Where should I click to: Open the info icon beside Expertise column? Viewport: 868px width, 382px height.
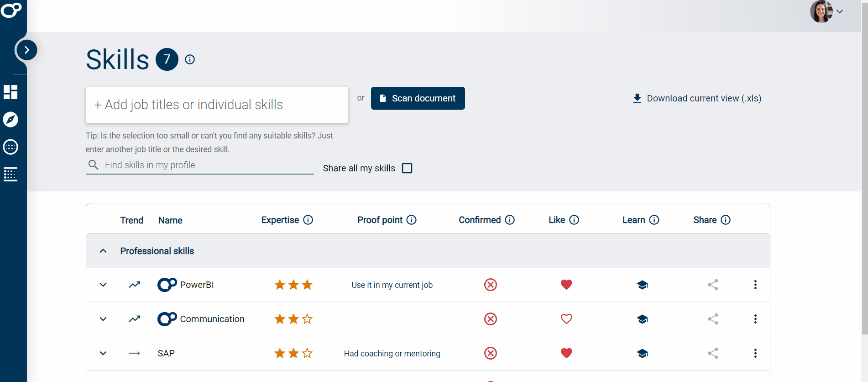tap(309, 220)
